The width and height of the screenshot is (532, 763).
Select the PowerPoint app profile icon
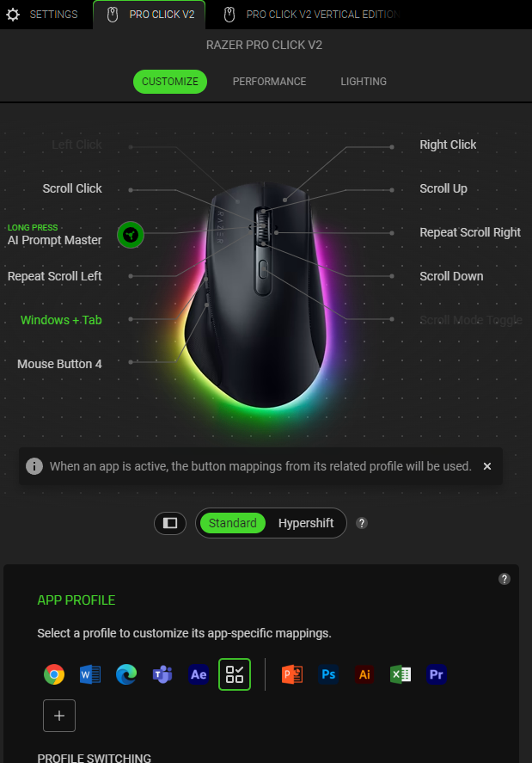[292, 674]
